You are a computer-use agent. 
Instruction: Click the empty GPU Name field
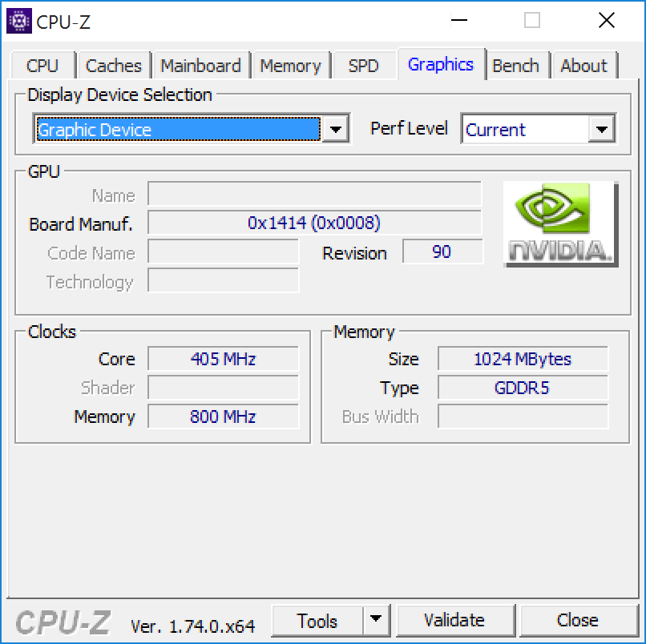click(x=315, y=194)
